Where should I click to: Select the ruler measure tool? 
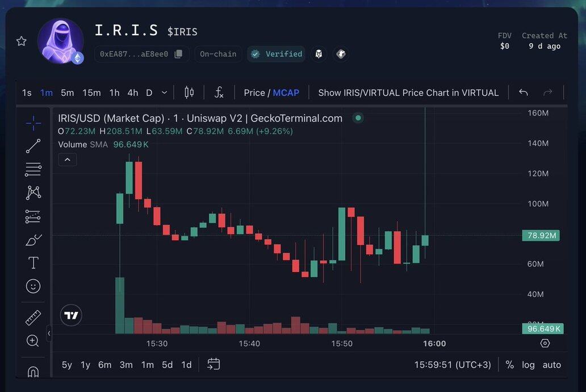click(x=33, y=318)
